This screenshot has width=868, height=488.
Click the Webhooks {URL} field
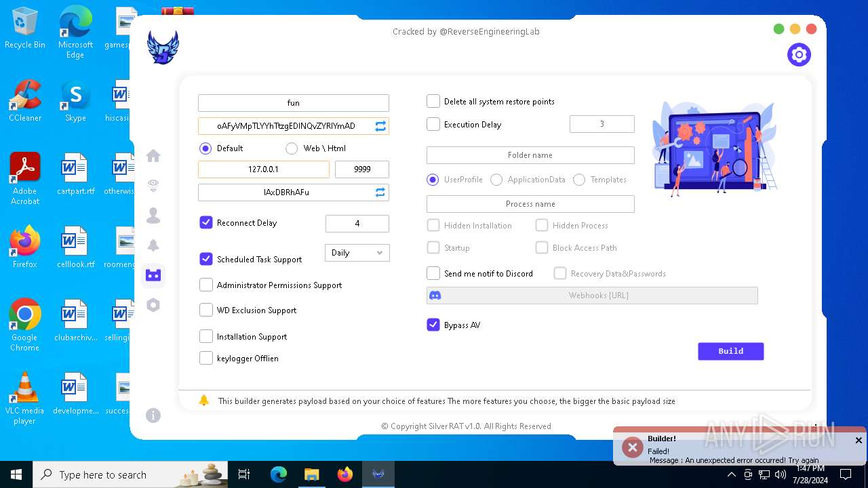pyautogui.click(x=592, y=296)
